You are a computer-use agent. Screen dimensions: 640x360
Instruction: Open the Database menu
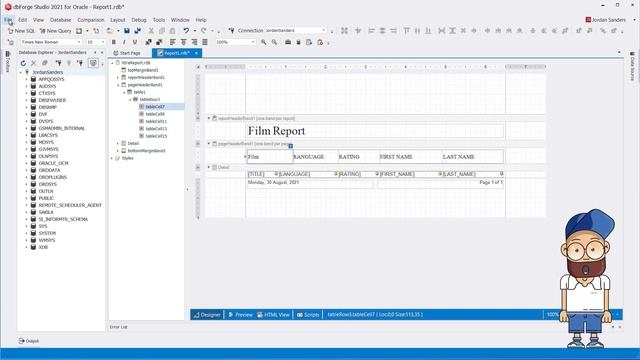60,20
